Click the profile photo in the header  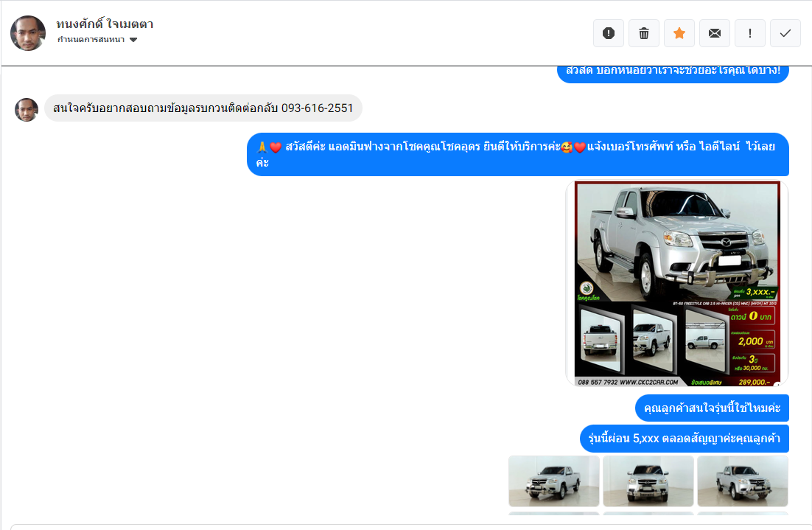click(x=28, y=33)
